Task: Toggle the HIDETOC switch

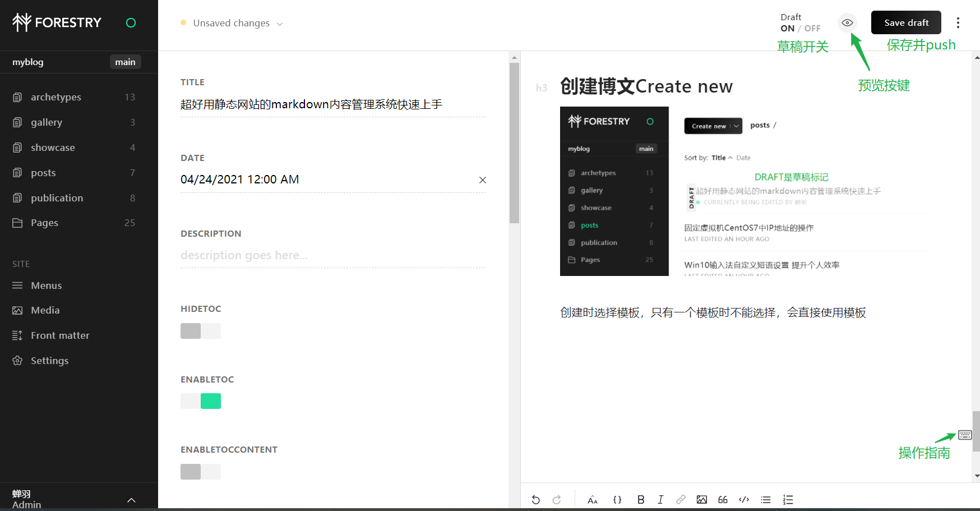Action: tap(201, 331)
